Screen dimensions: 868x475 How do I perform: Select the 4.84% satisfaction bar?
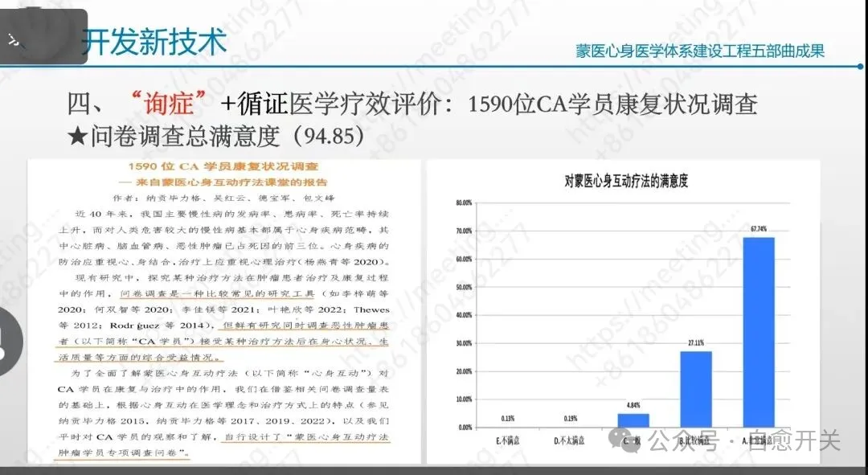coord(635,422)
